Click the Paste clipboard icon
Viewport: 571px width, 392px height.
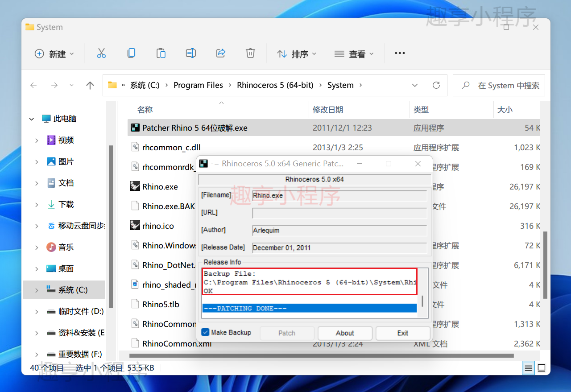point(161,54)
